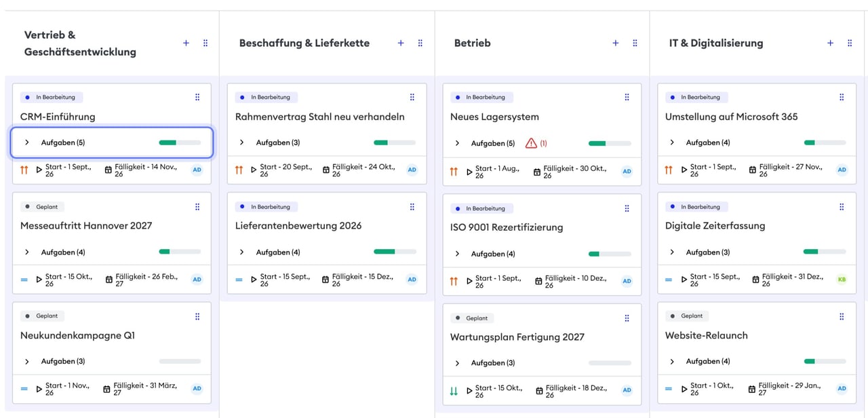Open card menu dots on ISO 9001 Rezertifizierung
This screenshot has width=868, height=418.
[x=627, y=208]
